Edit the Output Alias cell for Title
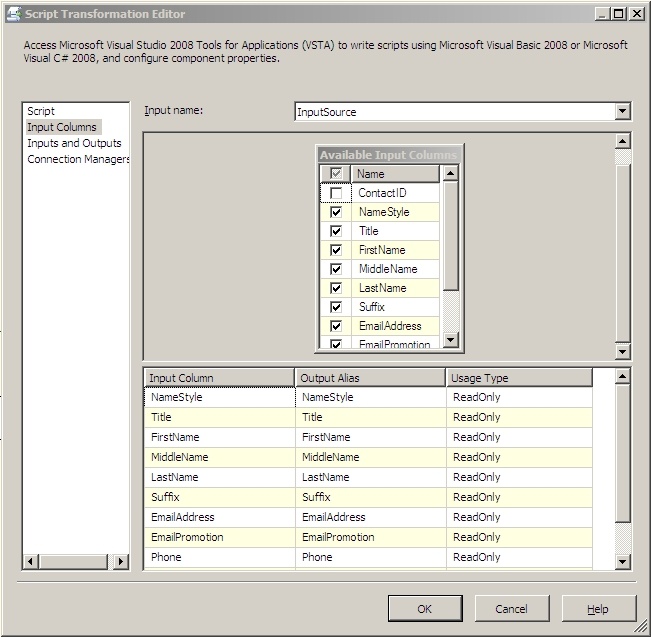651x637 pixels. (371, 417)
